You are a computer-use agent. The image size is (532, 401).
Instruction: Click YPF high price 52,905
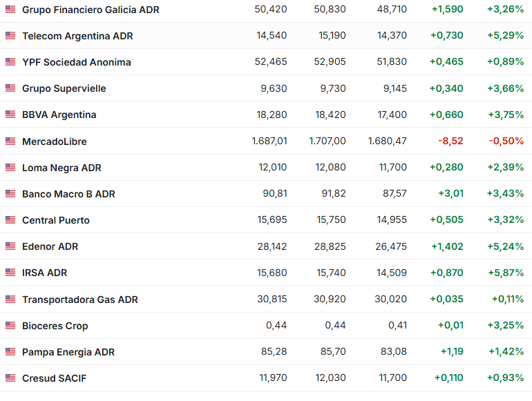(330, 61)
